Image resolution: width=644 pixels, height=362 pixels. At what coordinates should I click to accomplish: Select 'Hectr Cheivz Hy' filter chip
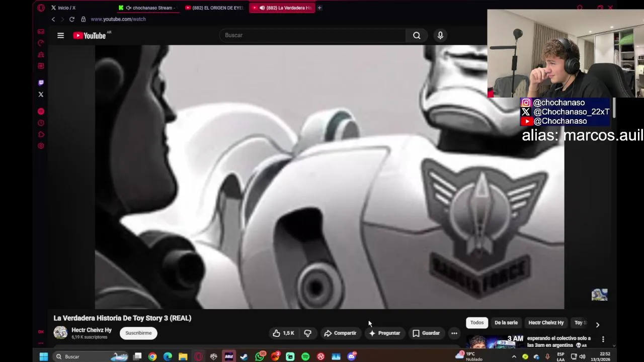pyautogui.click(x=546, y=323)
